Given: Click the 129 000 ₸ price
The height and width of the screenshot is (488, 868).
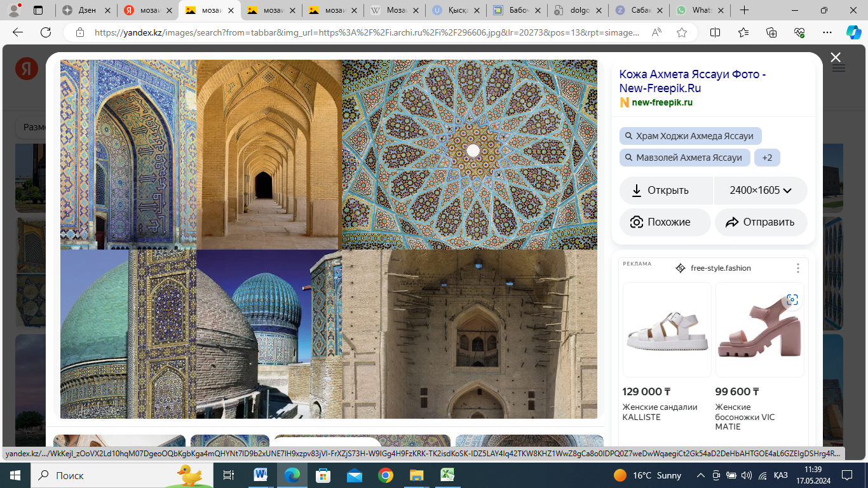Looking at the screenshot, I should 646,392.
